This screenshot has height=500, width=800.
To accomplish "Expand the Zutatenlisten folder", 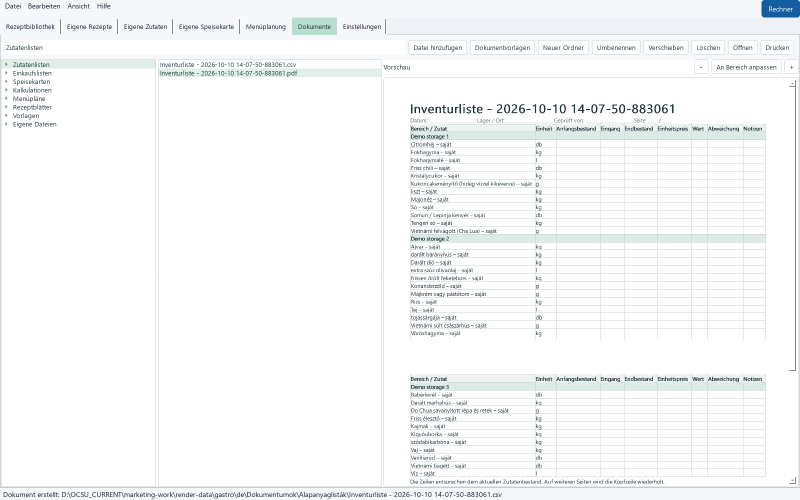I will pos(6,64).
